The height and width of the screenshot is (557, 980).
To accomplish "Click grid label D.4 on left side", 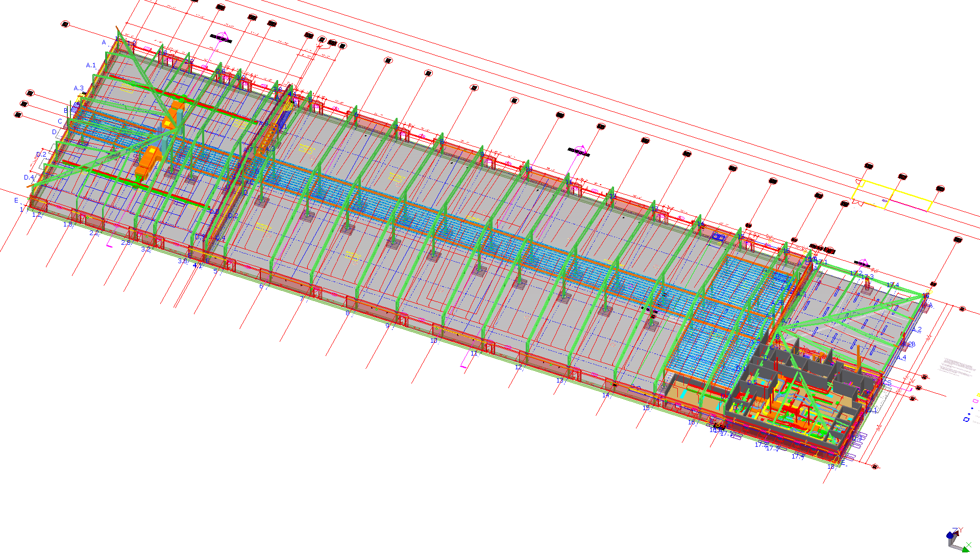I will 29,178.
